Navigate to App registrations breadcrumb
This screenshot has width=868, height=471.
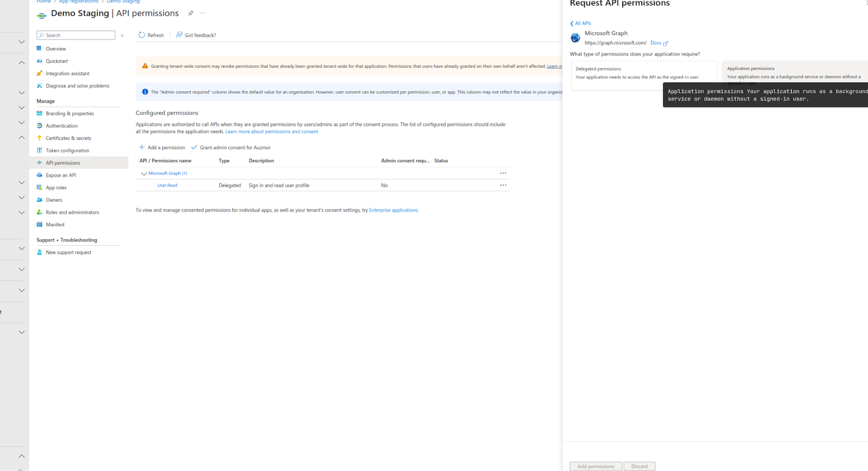point(79,2)
